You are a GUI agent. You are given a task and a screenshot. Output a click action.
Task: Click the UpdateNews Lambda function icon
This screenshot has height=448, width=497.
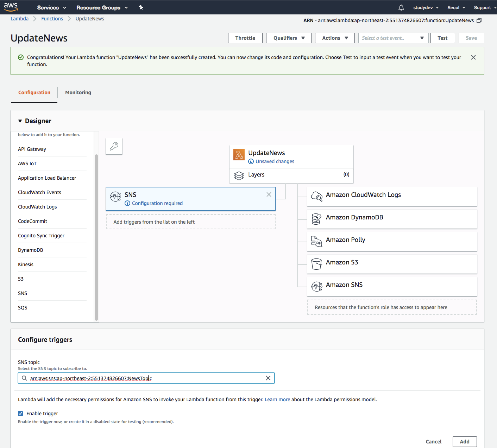point(239,154)
